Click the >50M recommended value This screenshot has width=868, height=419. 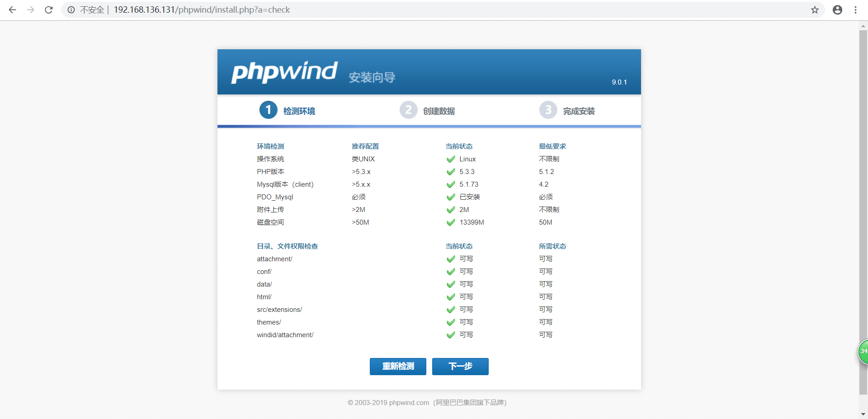(360, 222)
